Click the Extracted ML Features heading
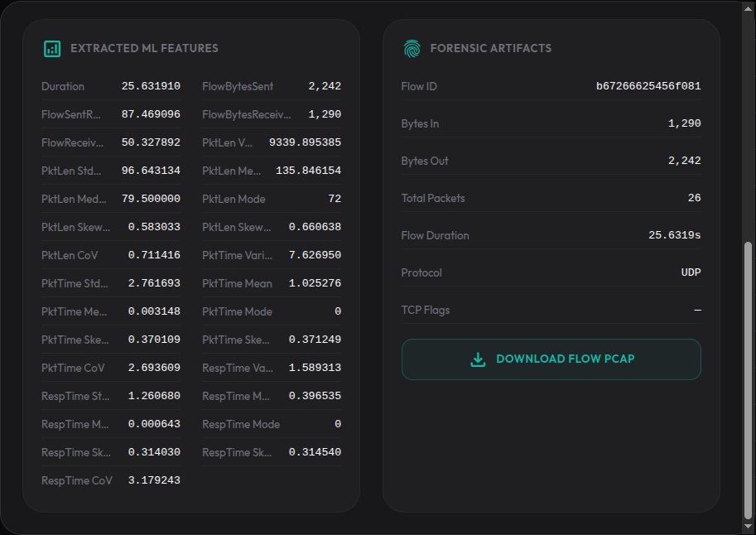Viewport: 756px width, 535px height. [144, 48]
